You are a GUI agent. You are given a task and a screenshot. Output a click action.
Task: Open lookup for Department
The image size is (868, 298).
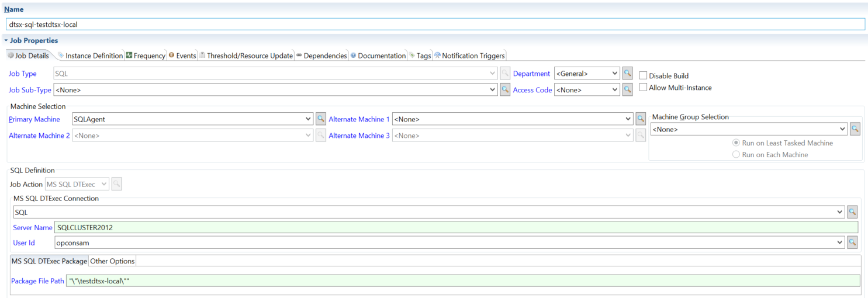[627, 74]
